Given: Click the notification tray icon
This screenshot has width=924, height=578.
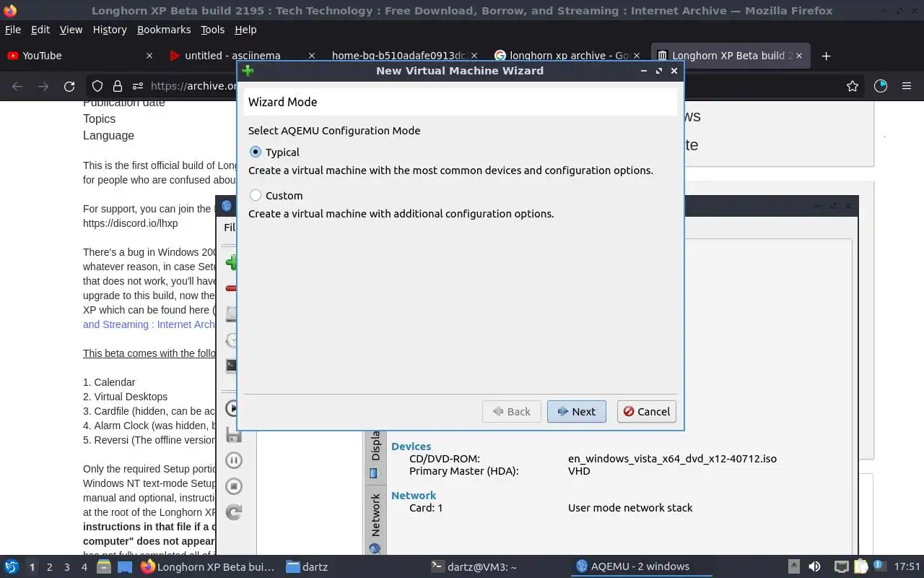Looking at the screenshot, I should [x=880, y=566].
